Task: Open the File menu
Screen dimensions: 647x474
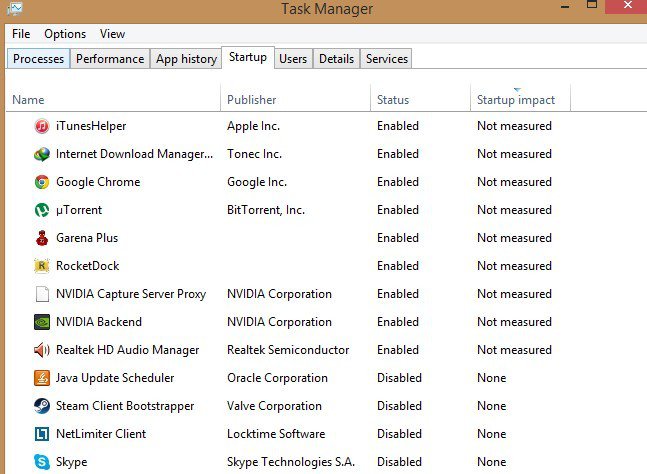Action: point(21,34)
